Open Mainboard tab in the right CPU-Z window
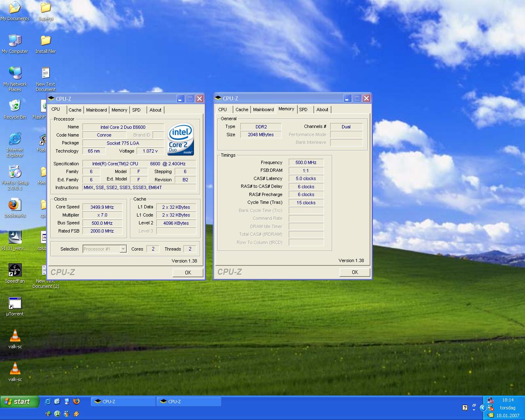Viewport: 525px width, 420px height. [x=263, y=110]
